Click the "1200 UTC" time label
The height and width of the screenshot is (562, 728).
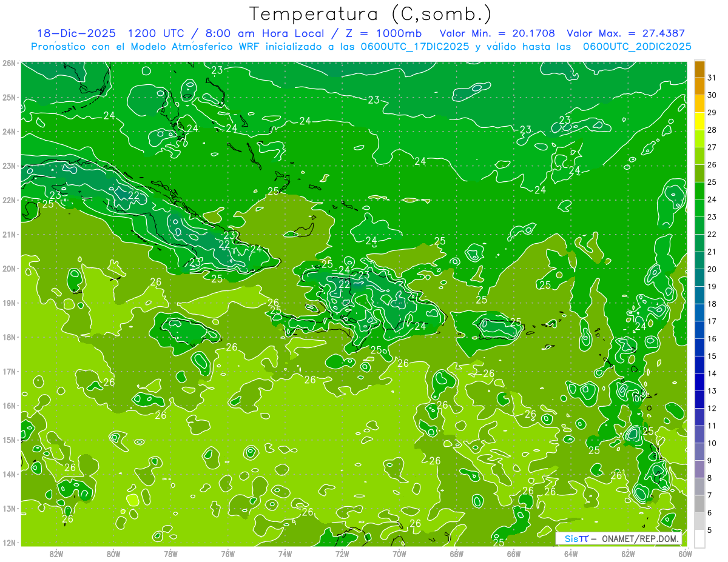point(155,33)
